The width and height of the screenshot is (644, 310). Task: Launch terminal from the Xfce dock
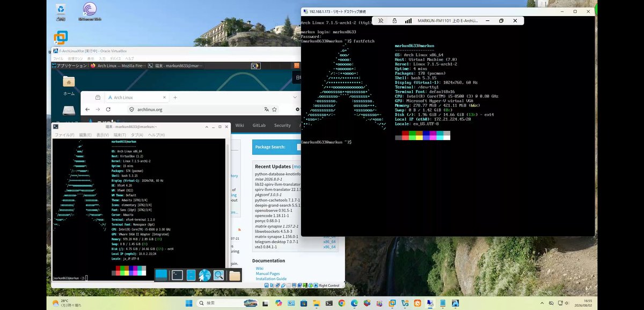pos(177,275)
